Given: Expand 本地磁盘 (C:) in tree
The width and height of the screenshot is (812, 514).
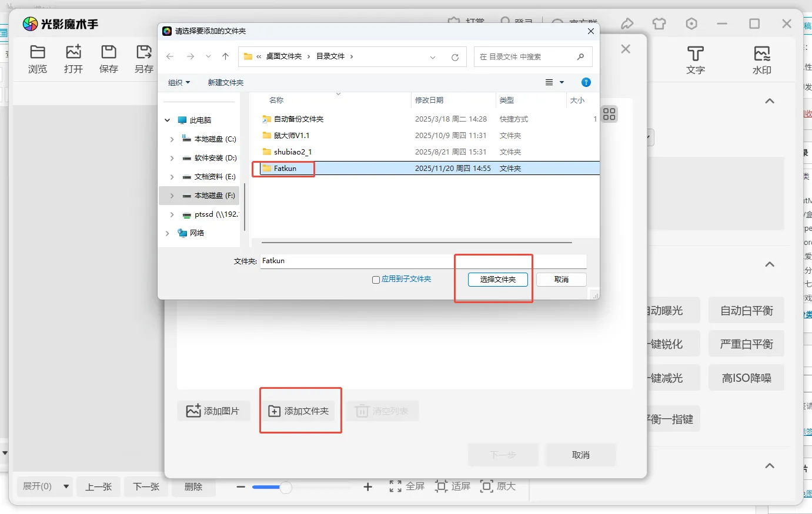Looking at the screenshot, I should (x=172, y=139).
